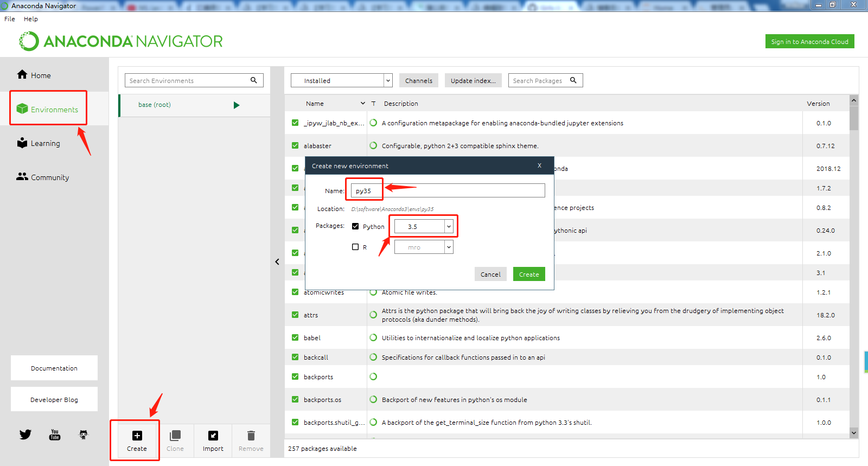
Task: Click the Anaconda Navigator logo
Action: 121,41
